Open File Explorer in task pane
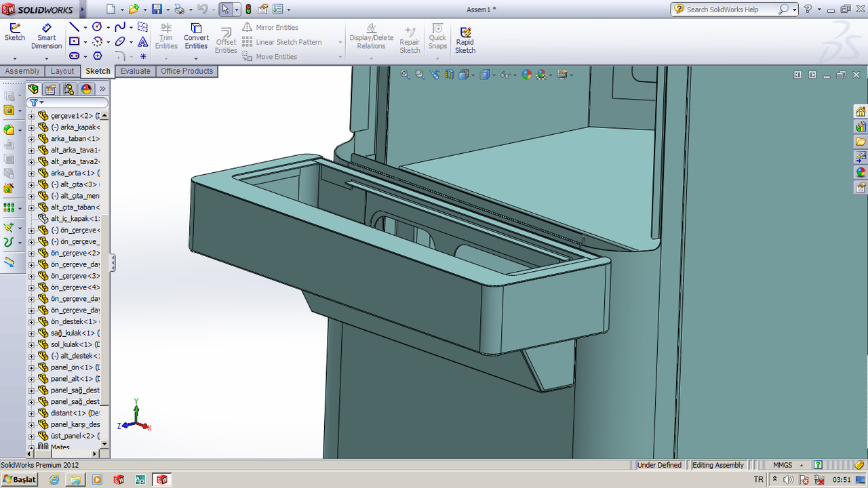This screenshot has width=868, height=488. [861, 142]
